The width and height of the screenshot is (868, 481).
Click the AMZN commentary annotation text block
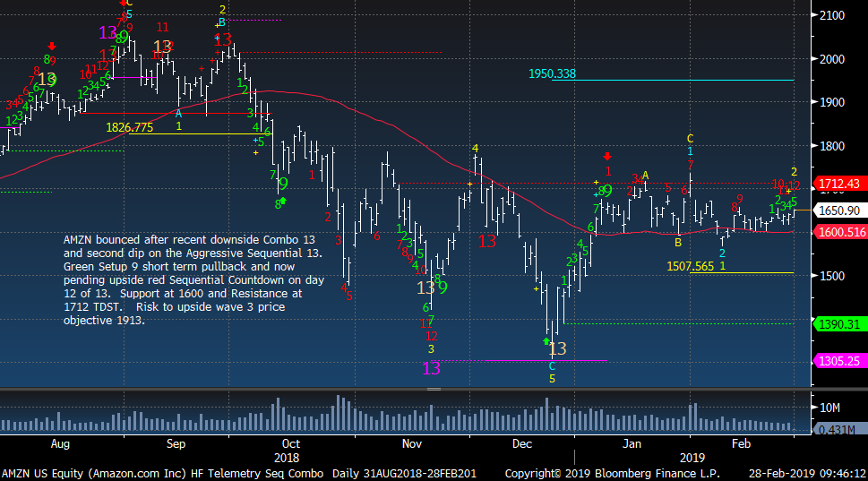[x=193, y=280]
